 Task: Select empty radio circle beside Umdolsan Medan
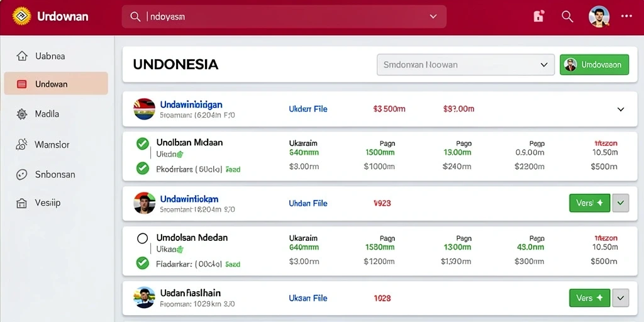point(142,238)
